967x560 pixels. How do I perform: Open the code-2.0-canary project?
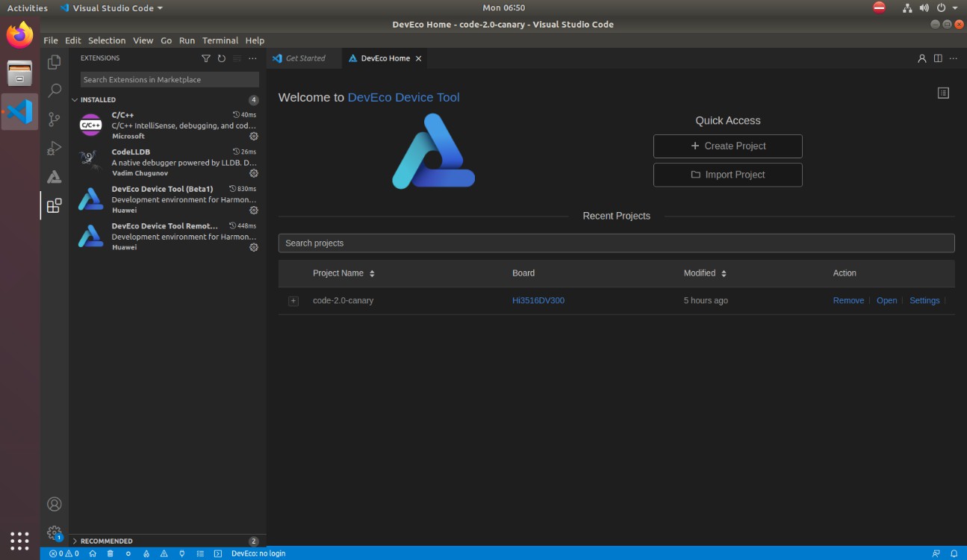[886, 301]
